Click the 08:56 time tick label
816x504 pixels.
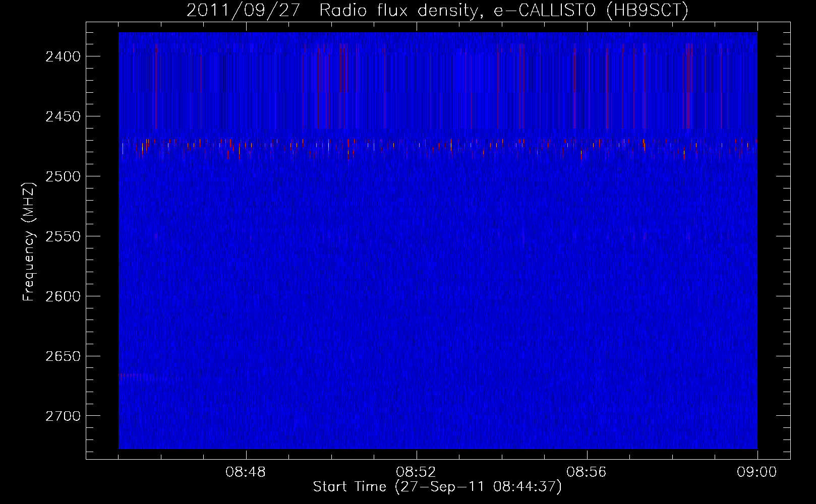coord(587,472)
